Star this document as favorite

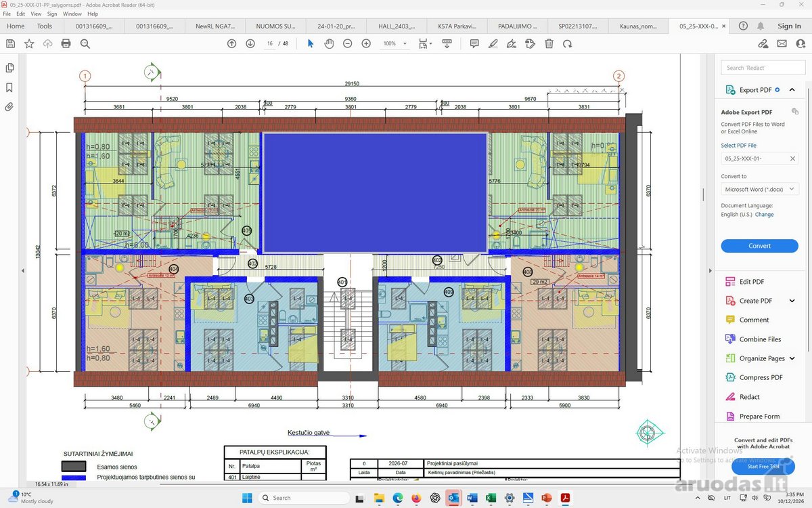click(29, 43)
